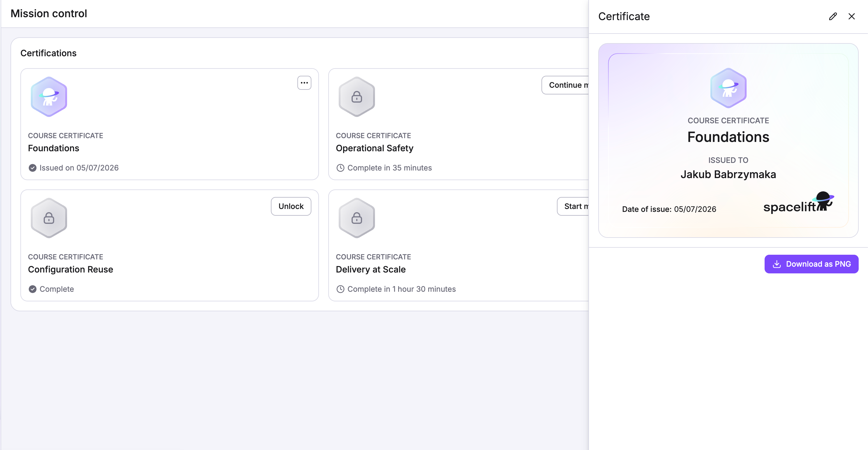Click Start button on Delivery at Scale card
Image resolution: width=868 pixels, height=450 pixels.
tap(573, 206)
